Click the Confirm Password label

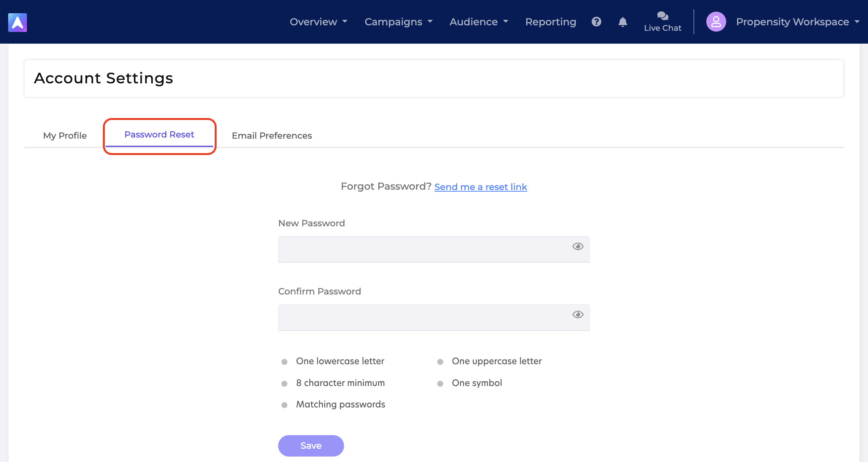(319, 291)
